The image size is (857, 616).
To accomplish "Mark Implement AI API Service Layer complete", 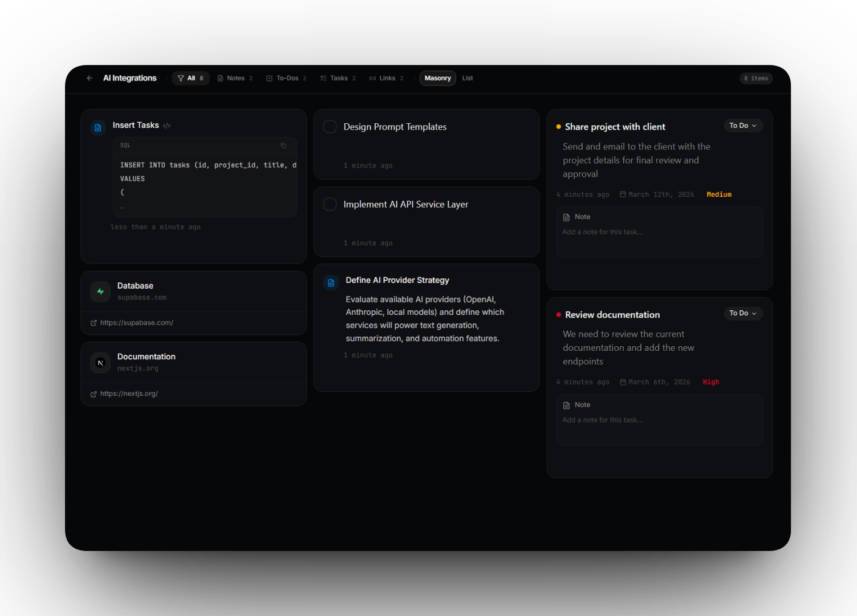I will pos(330,204).
